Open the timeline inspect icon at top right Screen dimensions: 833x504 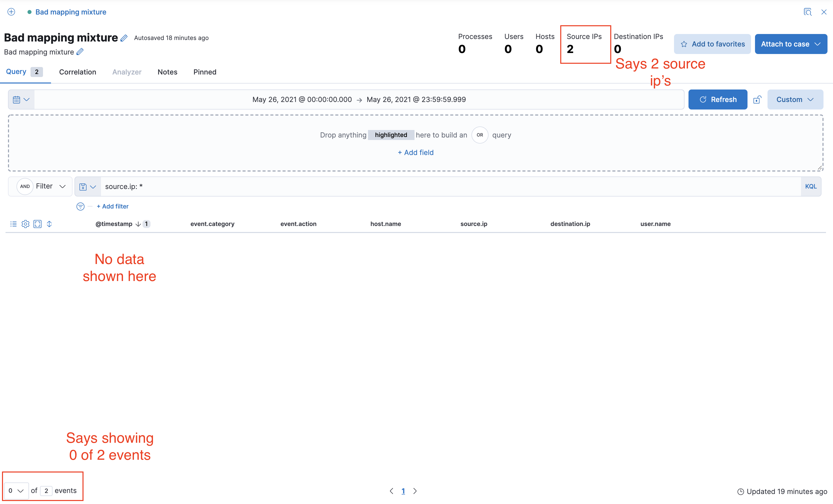pyautogui.click(x=807, y=12)
